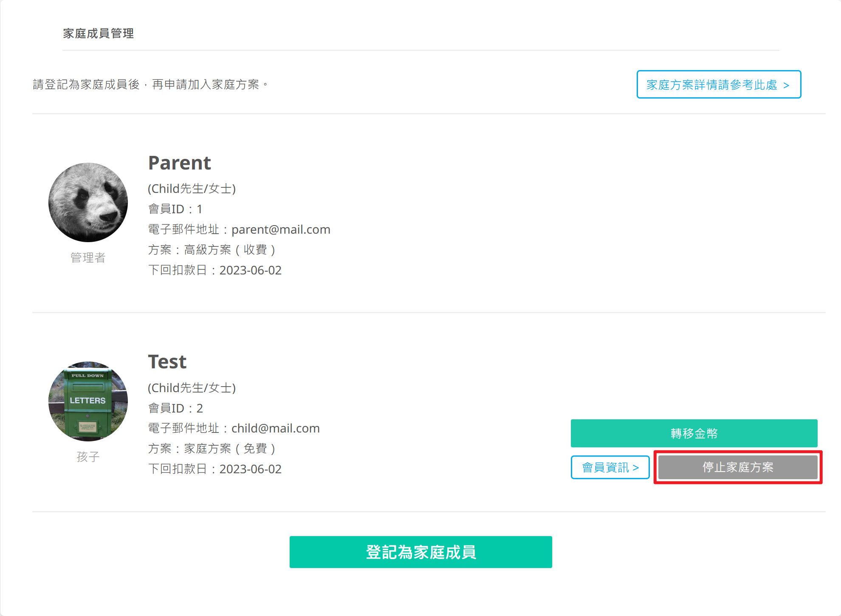
Task: Click Parent's 下回扣款日 2023-06-02 line
Action: pos(214,270)
